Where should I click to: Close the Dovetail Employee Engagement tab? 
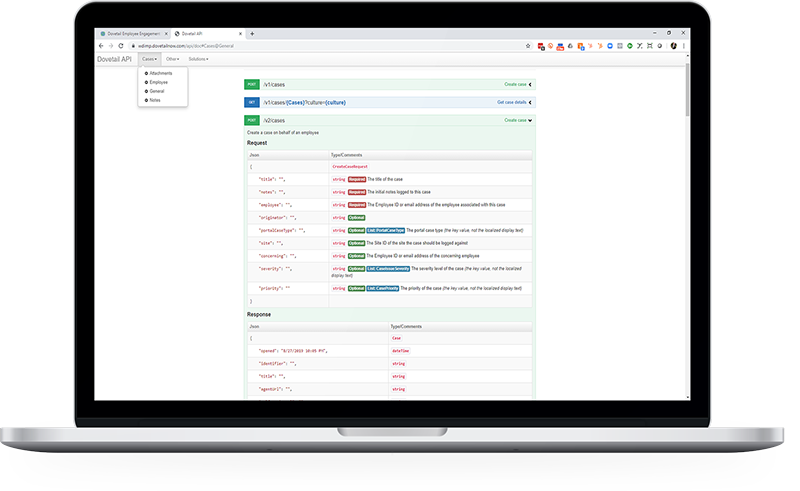(166, 34)
